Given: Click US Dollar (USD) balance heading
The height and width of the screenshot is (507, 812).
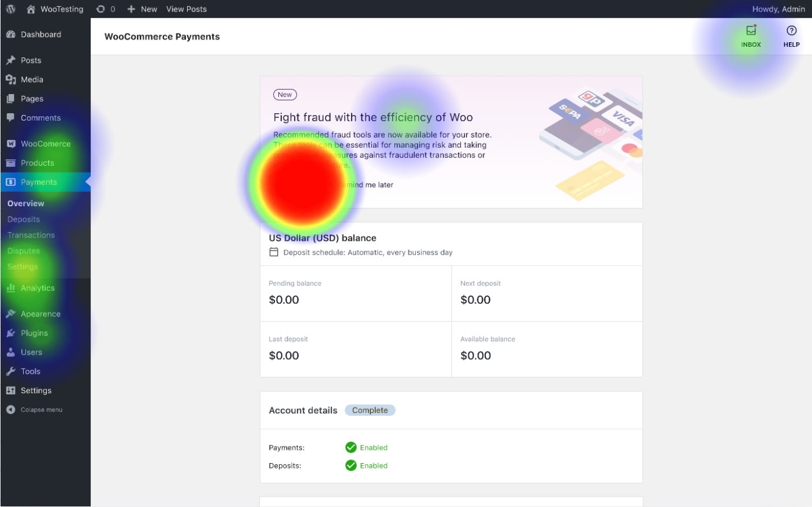Looking at the screenshot, I should pyautogui.click(x=322, y=238).
